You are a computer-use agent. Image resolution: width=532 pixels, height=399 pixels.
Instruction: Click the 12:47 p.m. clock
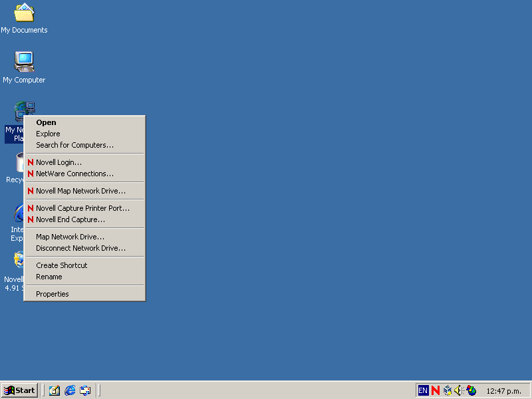(x=503, y=391)
